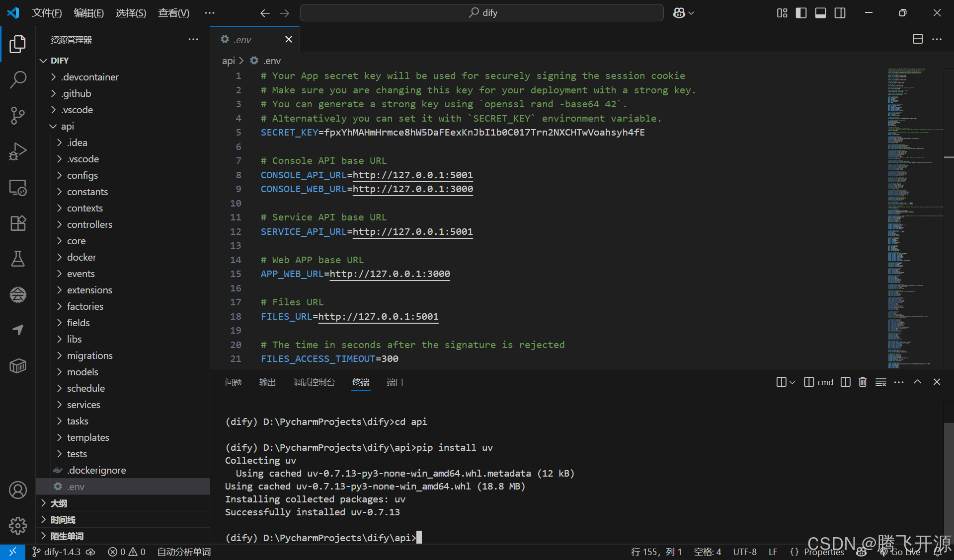Kill terminal with trash icon
The image size is (954, 560).
tap(863, 382)
